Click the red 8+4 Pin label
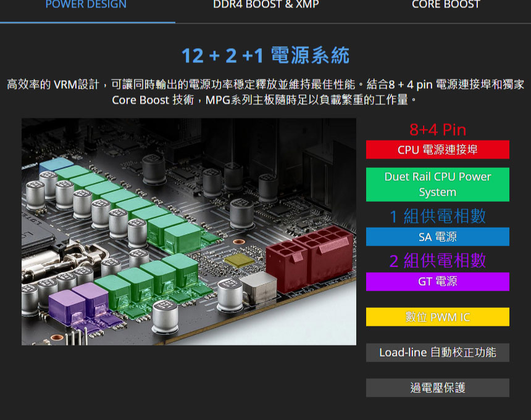Image resolution: width=531 pixels, height=420 pixels. click(x=438, y=130)
